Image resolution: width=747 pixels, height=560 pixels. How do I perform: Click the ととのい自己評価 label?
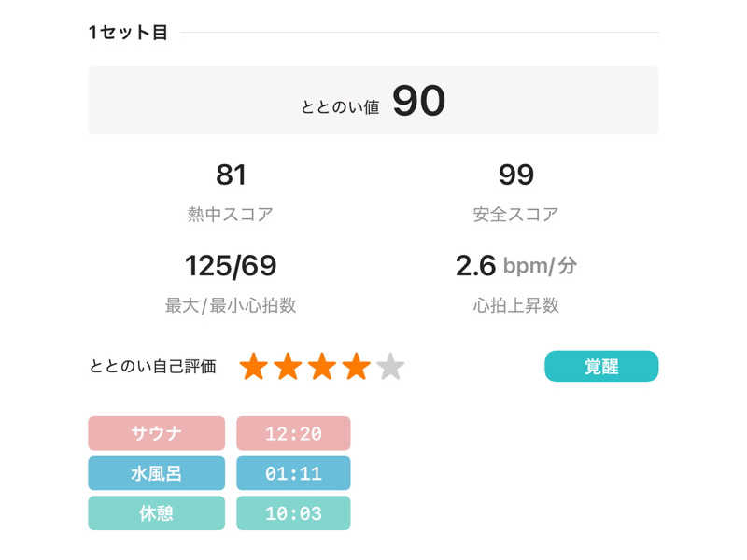coord(153,367)
